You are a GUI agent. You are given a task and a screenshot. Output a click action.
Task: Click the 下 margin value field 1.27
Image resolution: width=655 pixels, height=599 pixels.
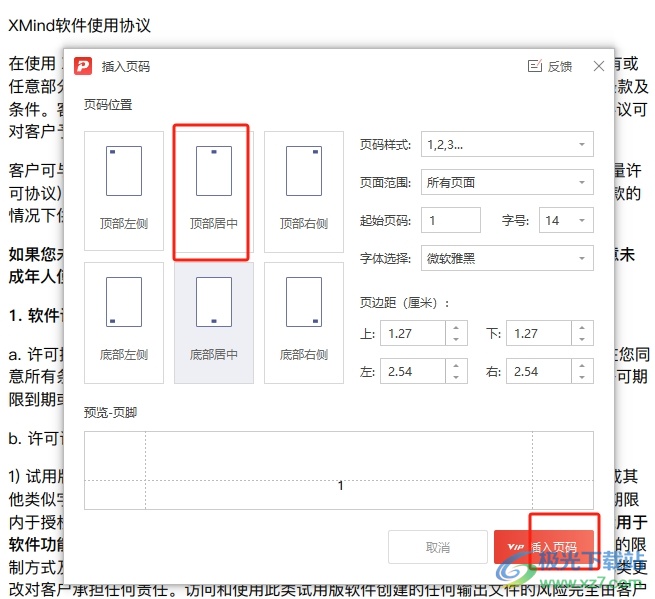tap(539, 333)
